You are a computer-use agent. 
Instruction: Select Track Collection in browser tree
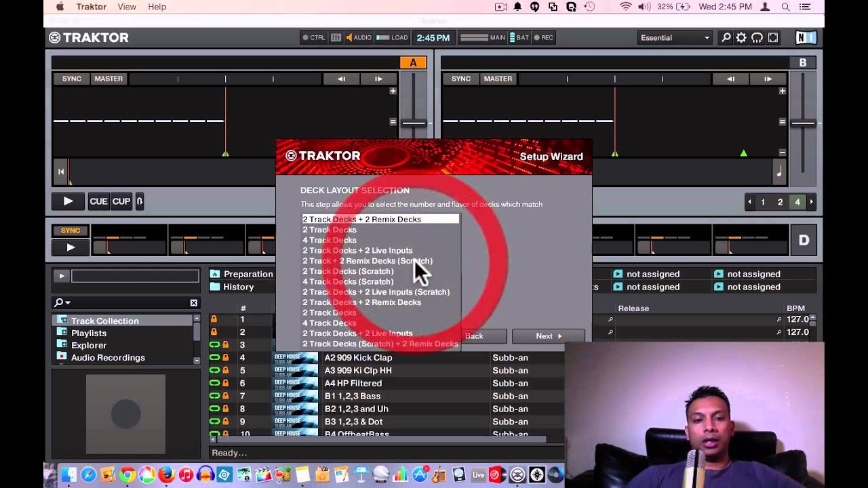(104, 321)
